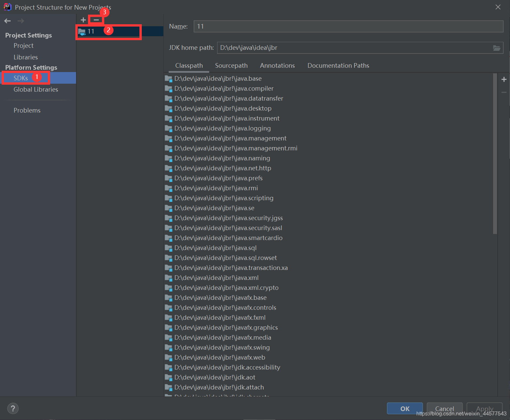Click the SDK Name input field
This screenshot has width=510, height=420.
pyautogui.click(x=349, y=26)
